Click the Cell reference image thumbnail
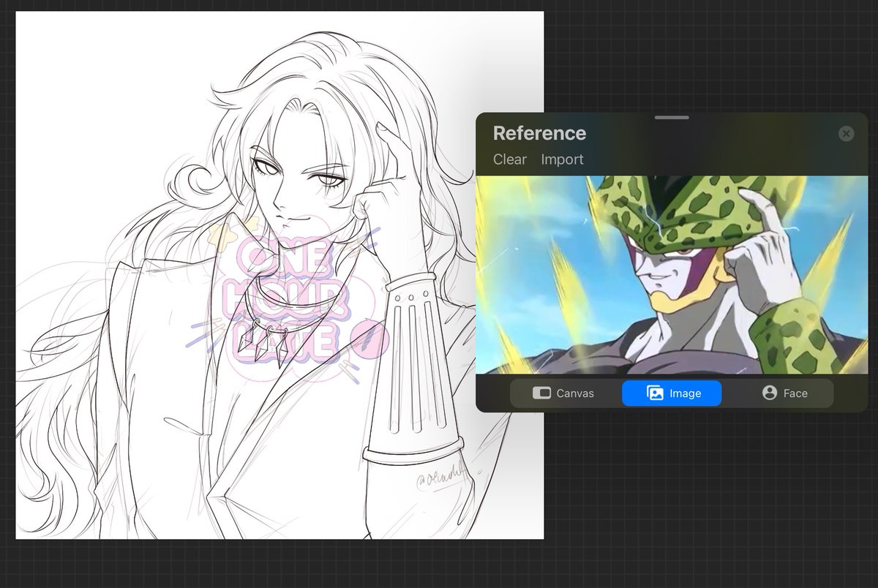This screenshot has height=588, width=878. (x=672, y=275)
